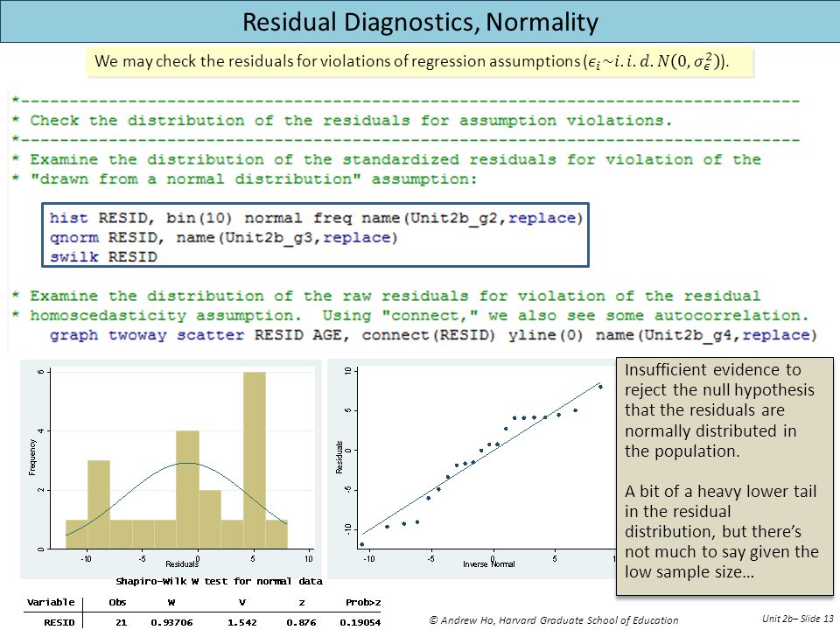Click the 'Insufficient evidence to reject the null' paragraph
840x630 pixels.
point(719,410)
